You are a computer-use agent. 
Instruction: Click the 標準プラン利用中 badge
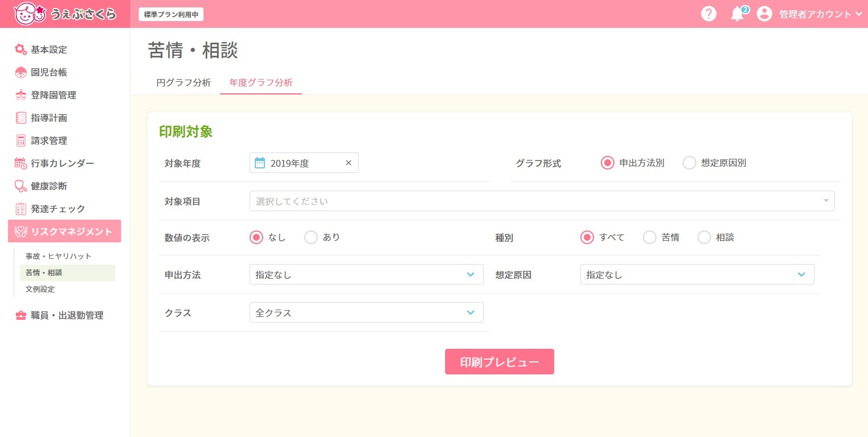171,15
